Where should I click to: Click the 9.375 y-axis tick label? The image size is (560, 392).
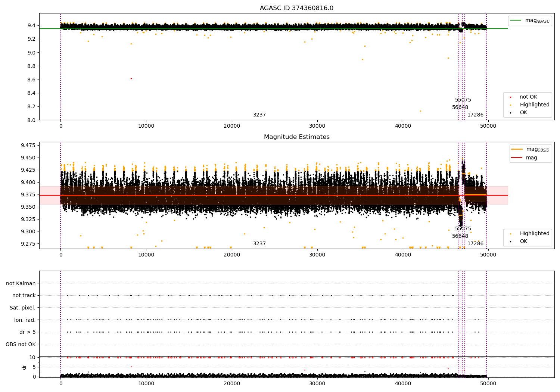pos(28,195)
